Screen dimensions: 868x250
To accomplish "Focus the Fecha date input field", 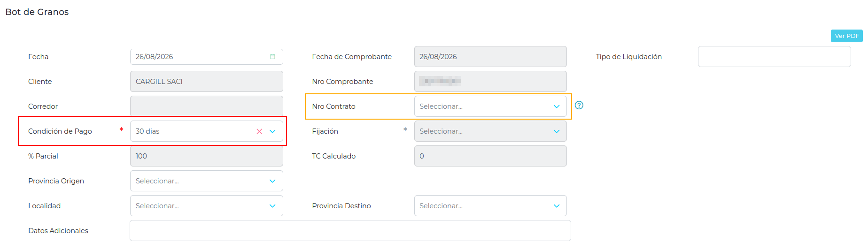I will click(x=207, y=57).
